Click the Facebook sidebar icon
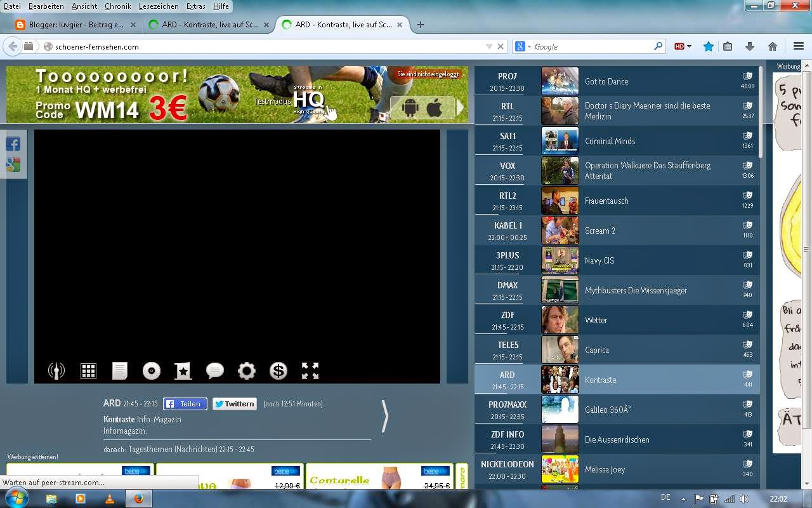This screenshot has height=508, width=812. point(13,144)
